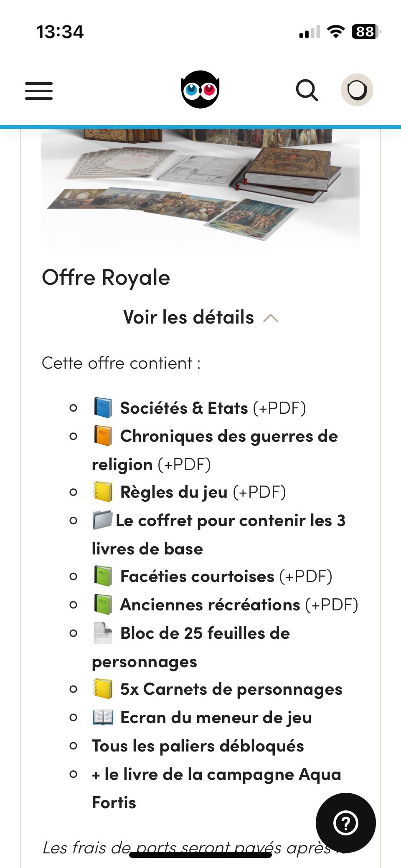Tap the owl logo to go home
Screen dimensions: 401x868
coord(200,89)
